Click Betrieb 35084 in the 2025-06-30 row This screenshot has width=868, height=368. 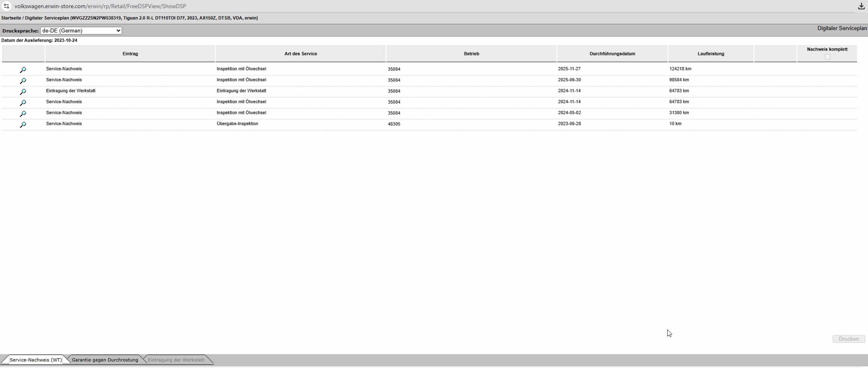[394, 80]
